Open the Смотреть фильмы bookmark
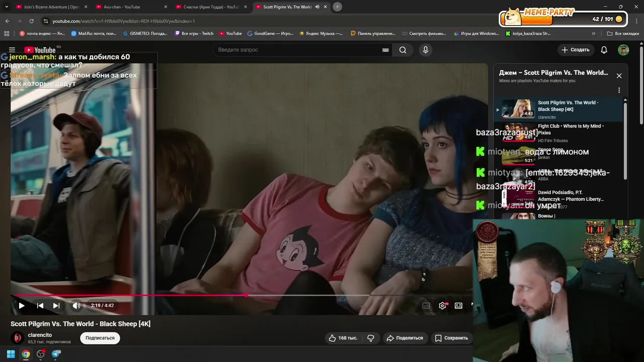 (x=424, y=34)
